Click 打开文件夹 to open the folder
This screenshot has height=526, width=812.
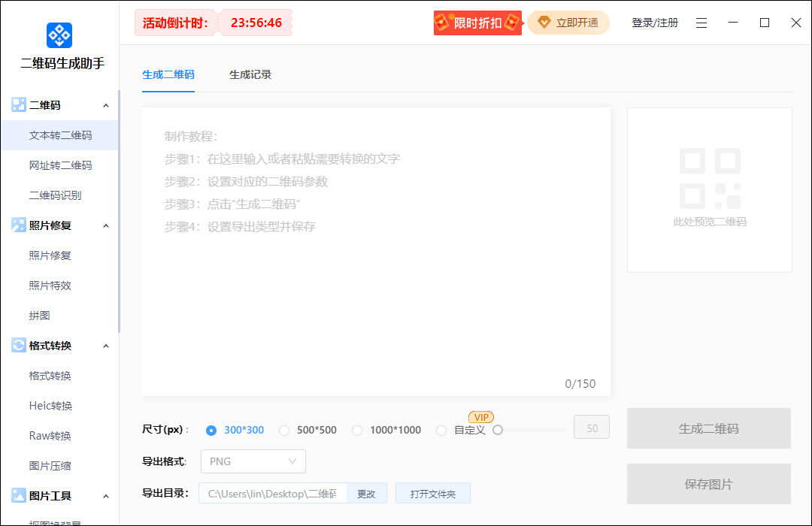click(x=433, y=493)
